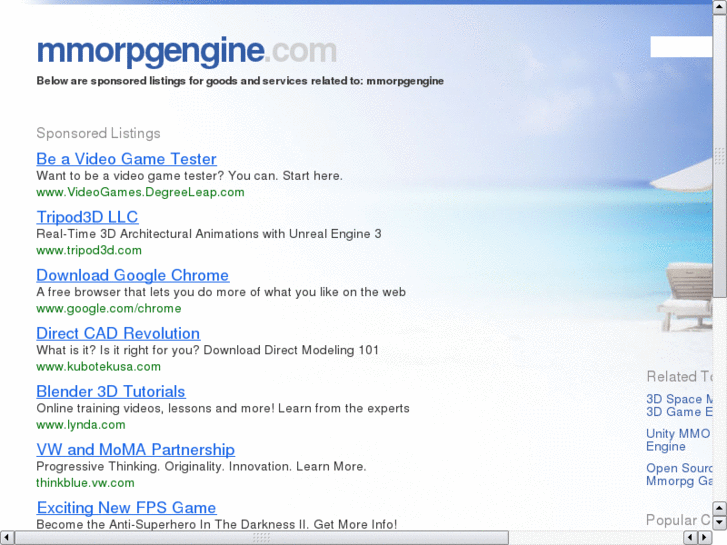
Task: Click the horizontal scrollbar right arrow at far right
Action: [705, 537]
